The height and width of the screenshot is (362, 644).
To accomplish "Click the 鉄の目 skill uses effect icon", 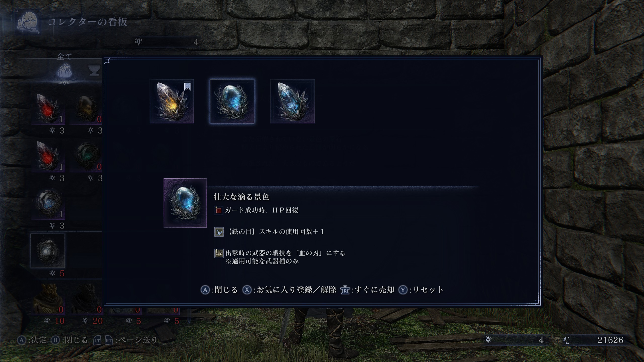I will click(x=219, y=232).
